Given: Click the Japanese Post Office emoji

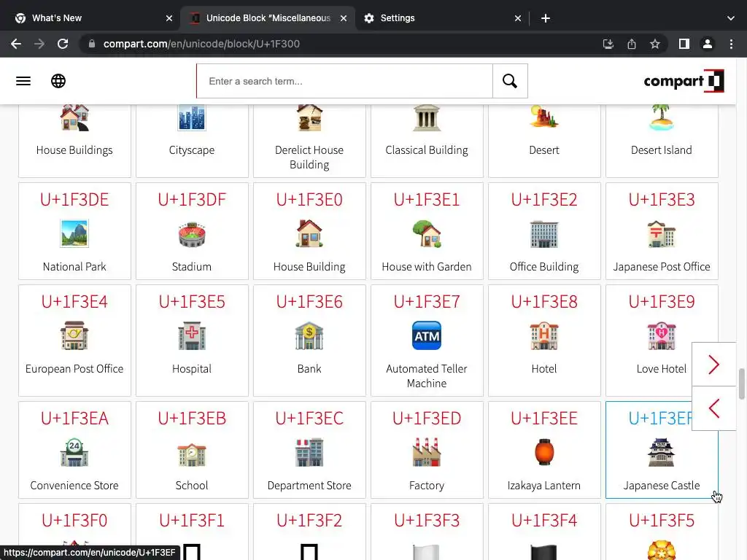Looking at the screenshot, I should [x=662, y=234].
